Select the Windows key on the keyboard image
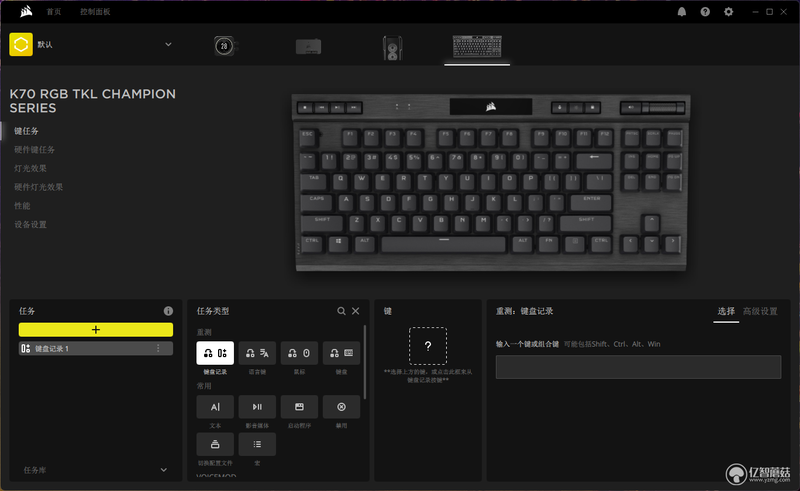Viewport: 800px width, 491px height. (x=338, y=243)
